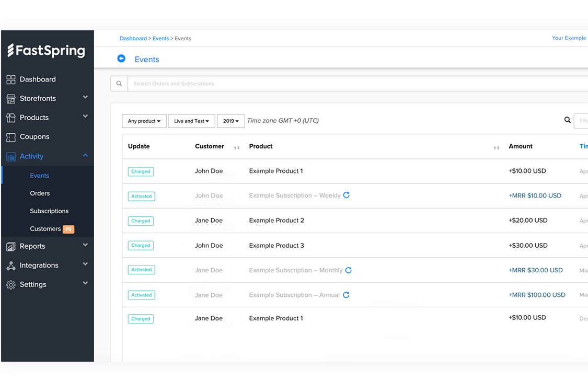Sort table by Customer column arrows
The image size is (588, 392).
(x=237, y=147)
